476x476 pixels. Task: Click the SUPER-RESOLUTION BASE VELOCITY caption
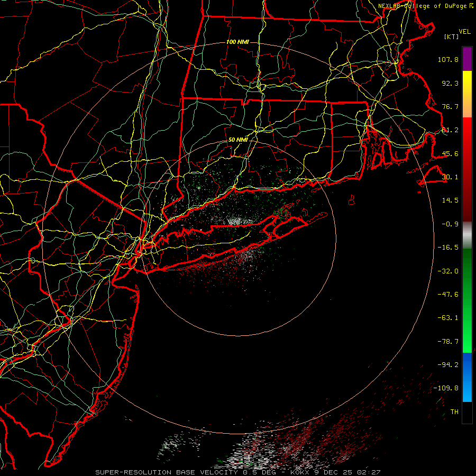(x=167, y=472)
